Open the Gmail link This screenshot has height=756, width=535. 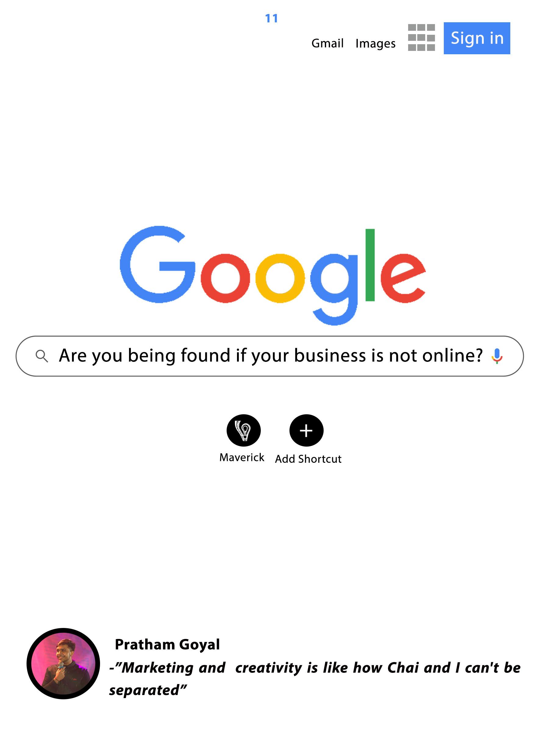pyautogui.click(x=328, y=43)
